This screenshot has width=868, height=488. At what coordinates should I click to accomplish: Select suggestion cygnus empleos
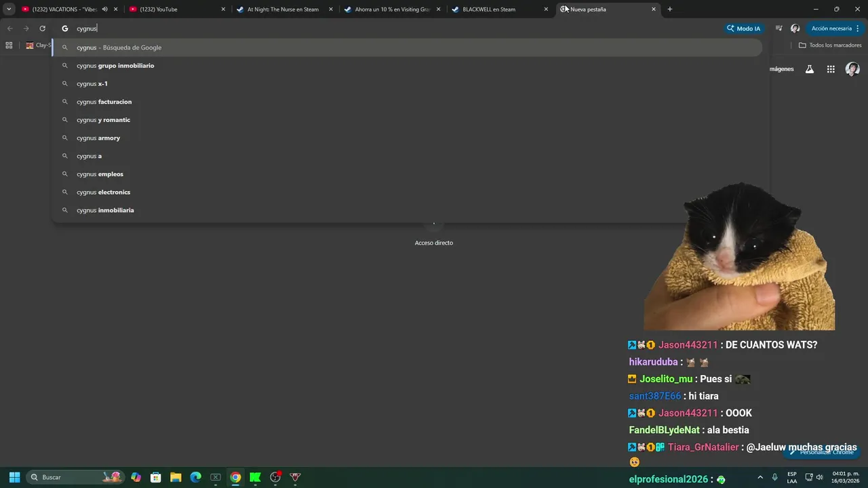tap(407, 174)
